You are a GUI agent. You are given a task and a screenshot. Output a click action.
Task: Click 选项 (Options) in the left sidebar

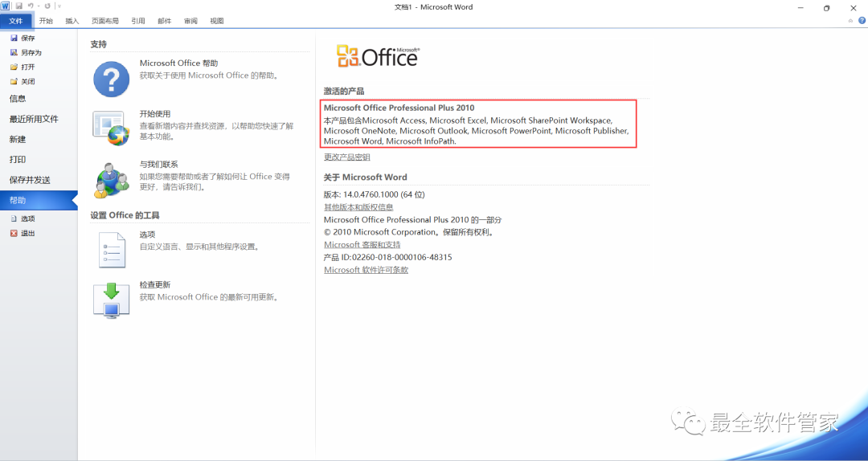(x=23, y=218)
